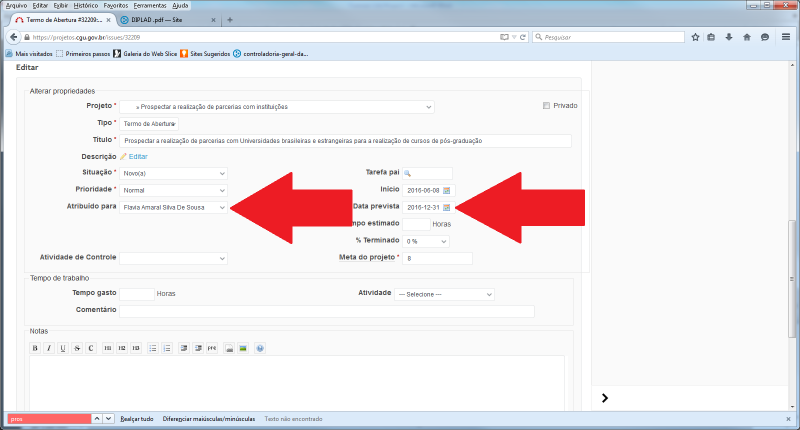Bookmark this page with the star icon
This screenshot has height=430, width=800.
pos(696,37)
